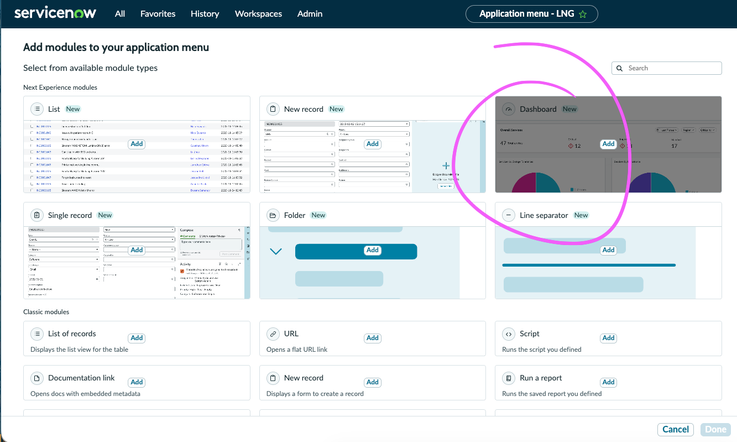
Task: Click the Cancel button
Action: pyautogui.click(x=675, y=429)
